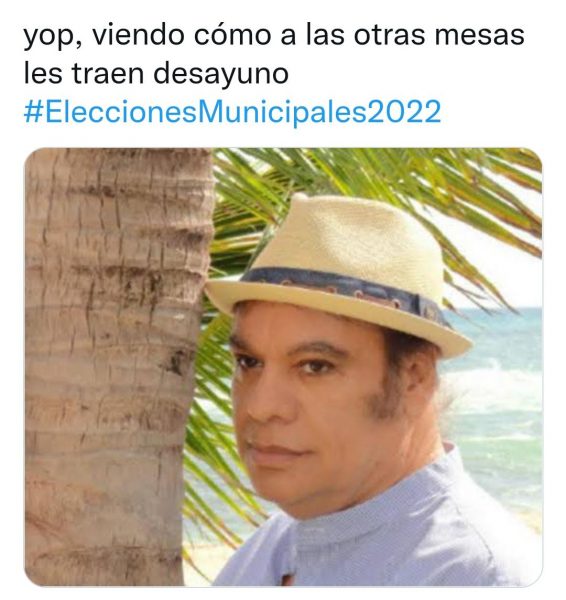Viewport: 566px width, 600px height.
Task: Click the hash symbol of the hashtag
Action: [33, 112]
